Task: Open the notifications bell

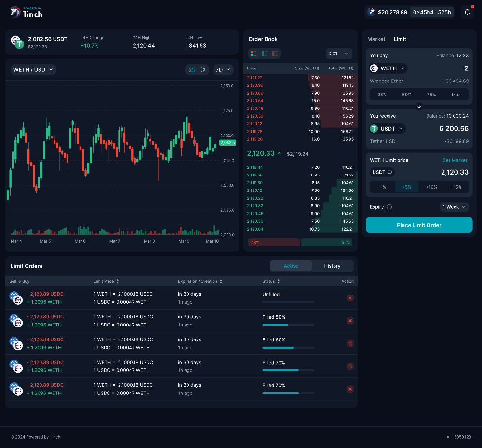Action: pos(467,12)
